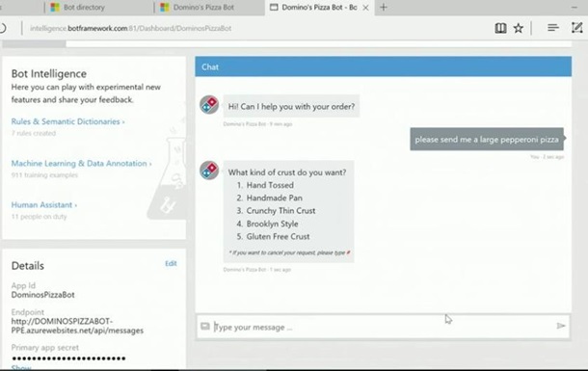Viewport: 588px width, 371px height.
Task: Close the Domino's Pizza Bot dashboard tab
Action: (365, 8)
